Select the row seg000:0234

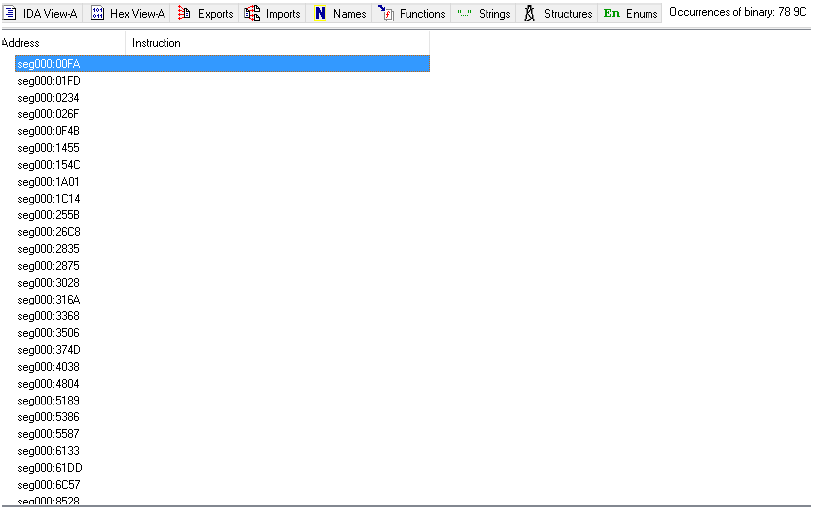click(x=222, y=98)
